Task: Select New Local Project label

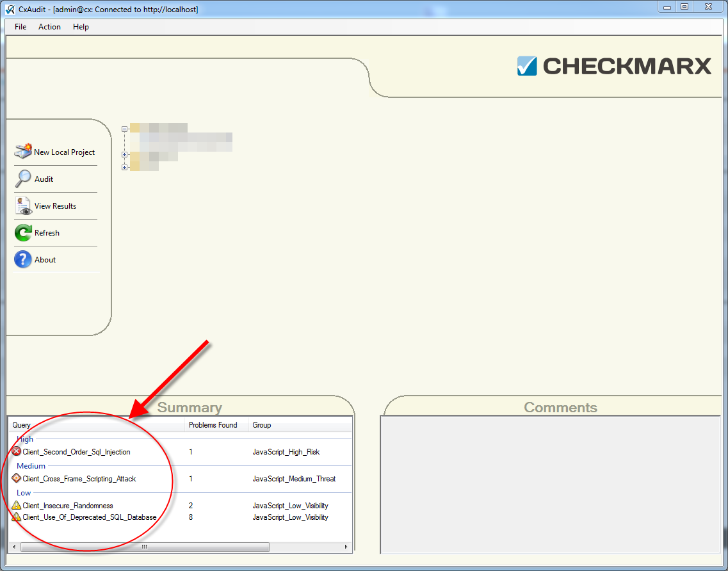Action: (x=64, y=152)
